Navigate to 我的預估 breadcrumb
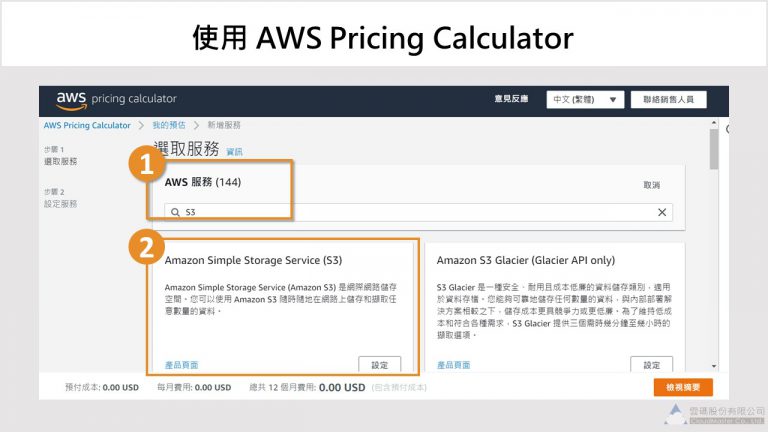Screen dimensions: 768x432 pos(169,126)
